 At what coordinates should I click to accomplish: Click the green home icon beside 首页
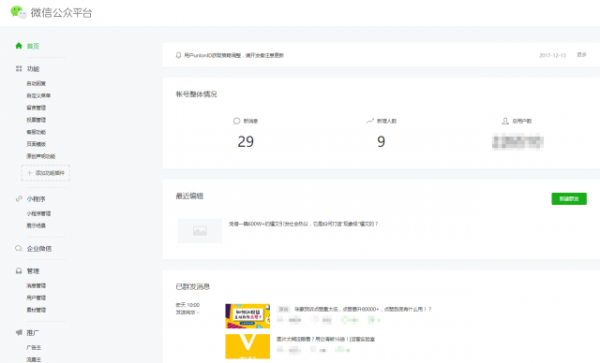18,46
